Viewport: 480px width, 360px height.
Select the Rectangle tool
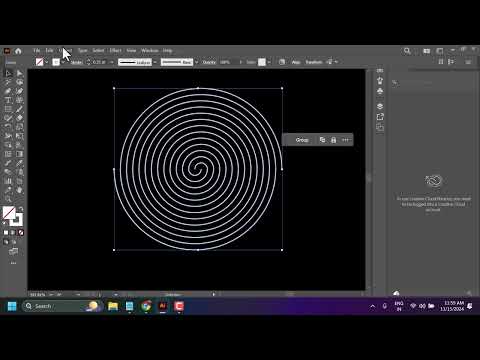click(8, 109)
